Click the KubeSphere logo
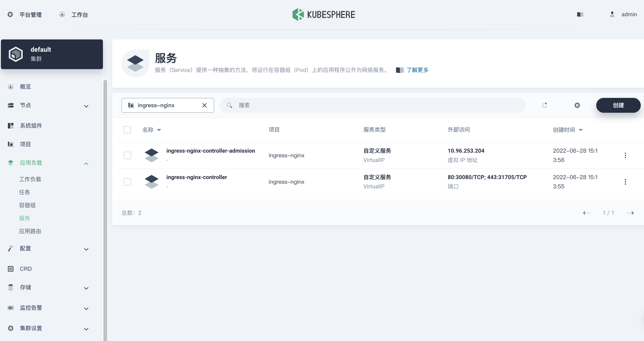 click(x=323, y=15)
